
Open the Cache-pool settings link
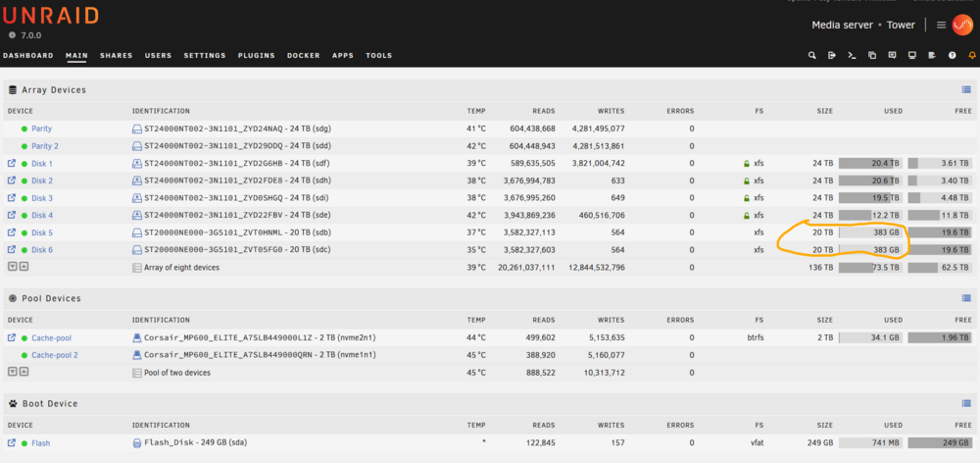pos(52,338)
